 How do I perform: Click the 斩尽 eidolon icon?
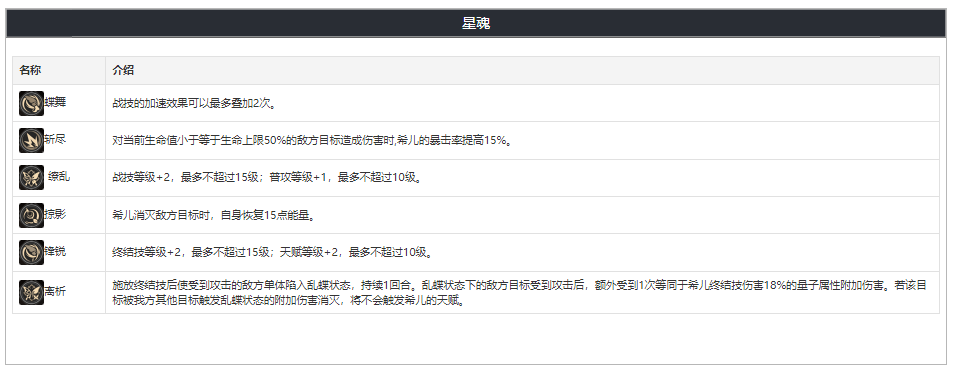[x=31, y=140]
